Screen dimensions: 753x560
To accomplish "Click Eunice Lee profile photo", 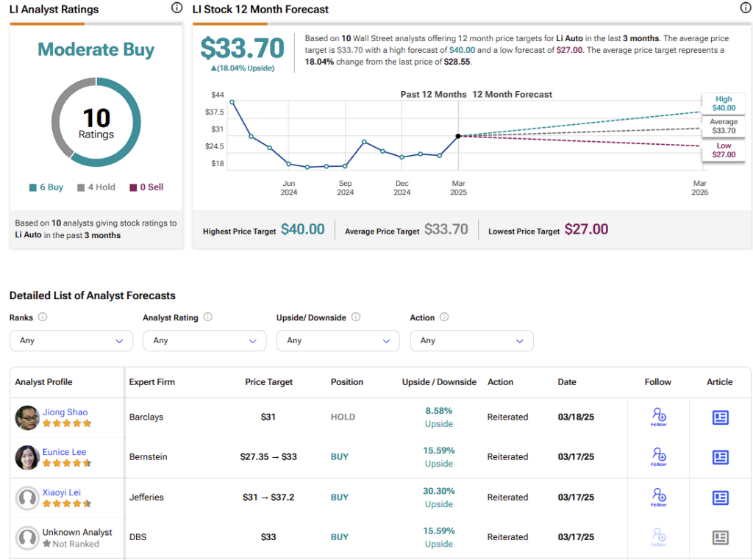I will pos(27,457).
